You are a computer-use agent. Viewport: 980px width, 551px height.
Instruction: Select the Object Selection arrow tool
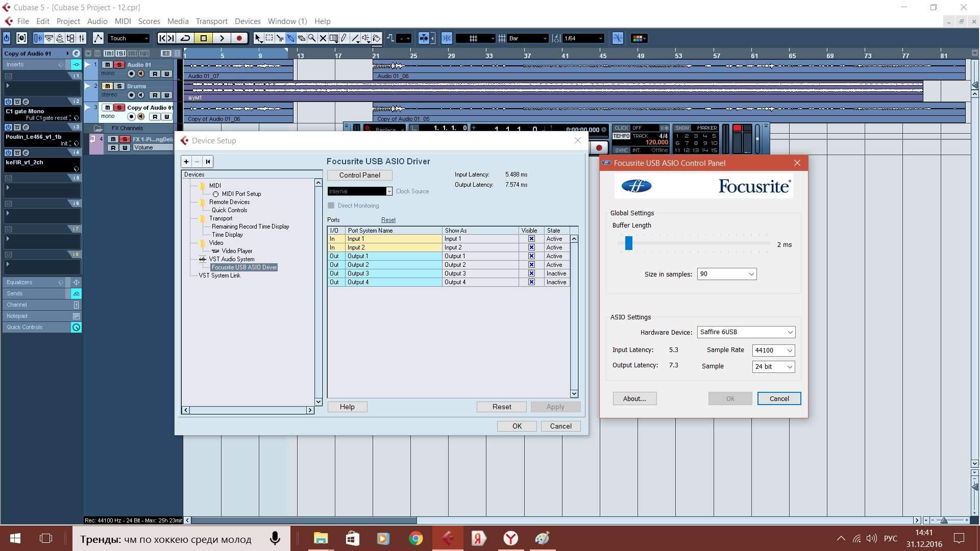[x=258, y=38]
